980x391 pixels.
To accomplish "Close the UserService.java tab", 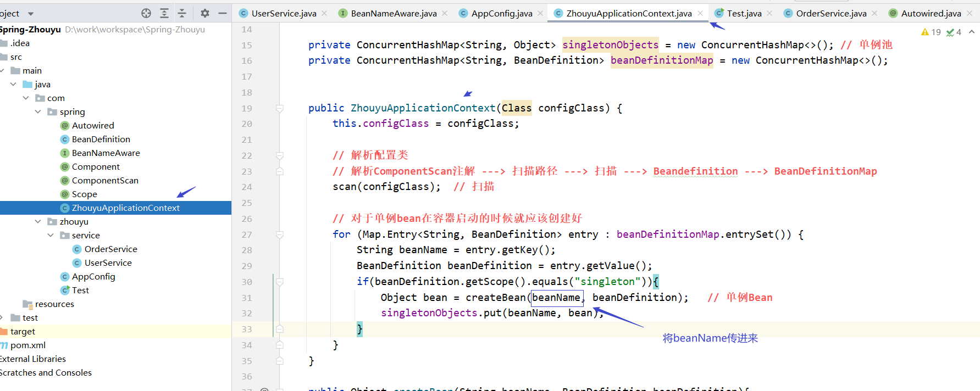I will 325,13.
